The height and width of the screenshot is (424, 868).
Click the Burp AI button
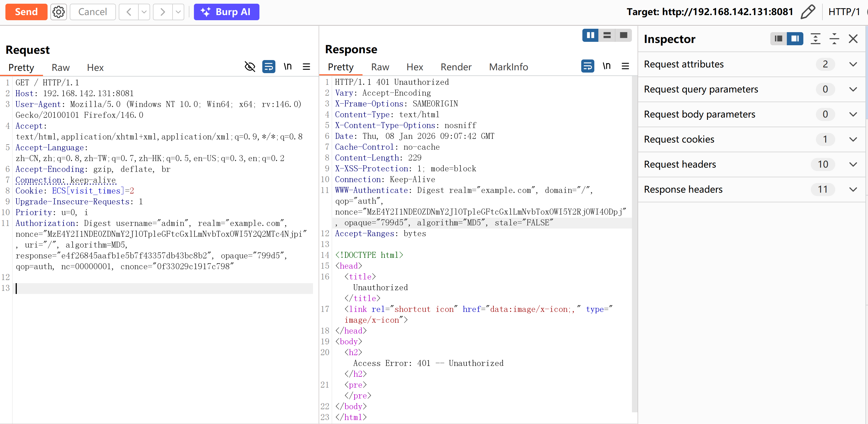[226, 12]
